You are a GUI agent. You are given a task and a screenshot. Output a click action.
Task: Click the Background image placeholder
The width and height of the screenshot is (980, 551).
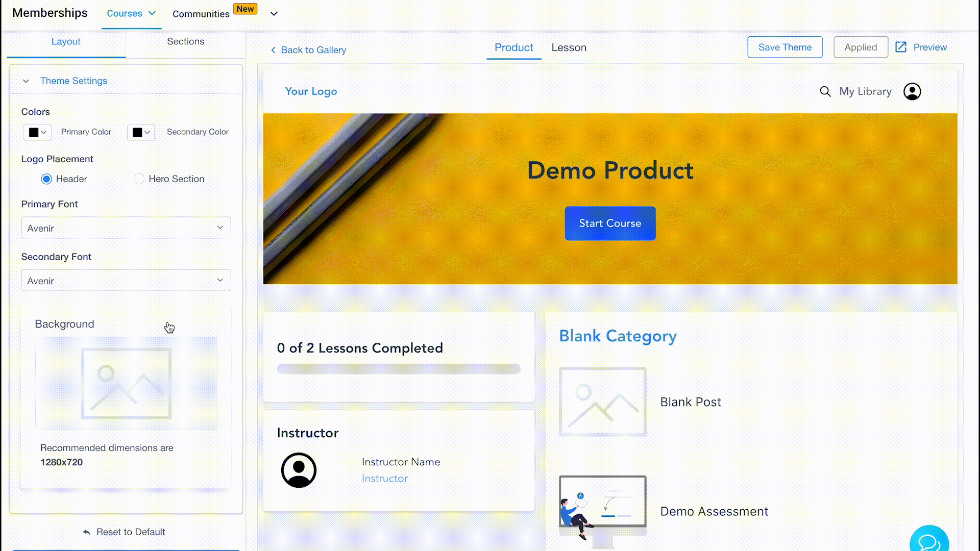tap(126, 383)
